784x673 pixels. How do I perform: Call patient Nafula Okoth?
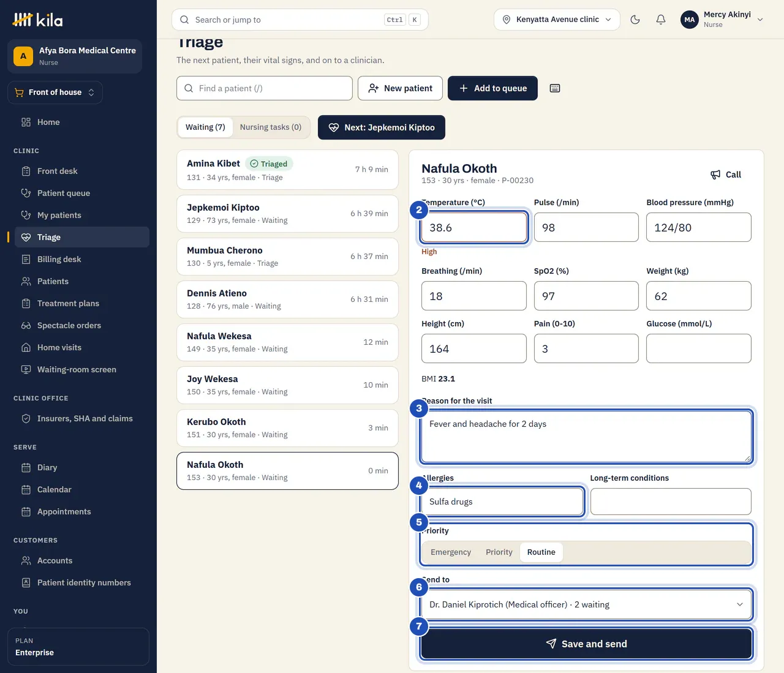(x=726, y=175)
